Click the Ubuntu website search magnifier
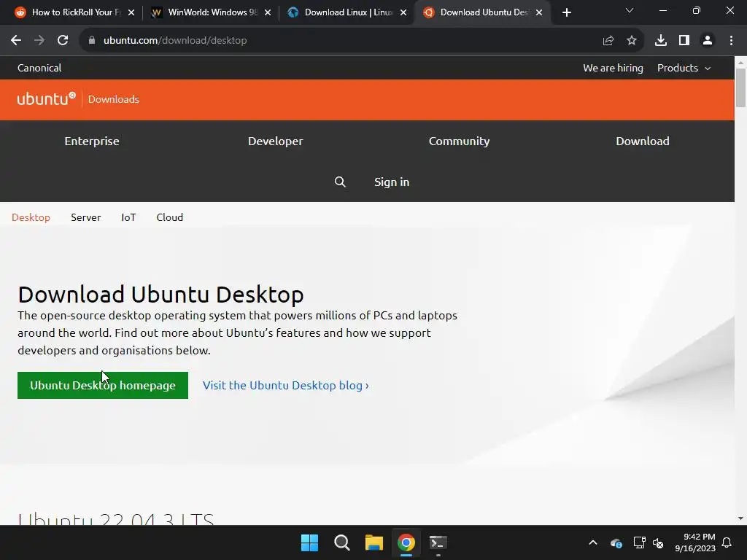Viewport: 747px width, 560px height. pos(340,182)
